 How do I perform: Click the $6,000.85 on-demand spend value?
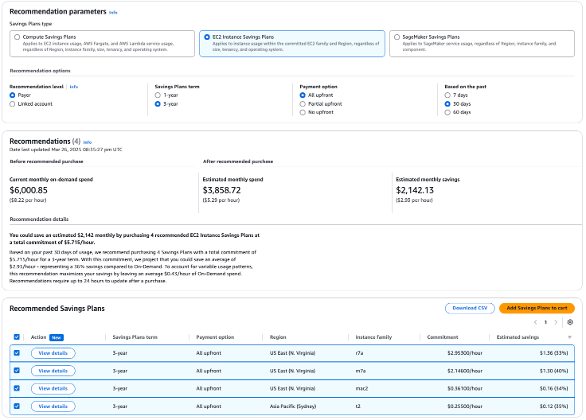28,190
